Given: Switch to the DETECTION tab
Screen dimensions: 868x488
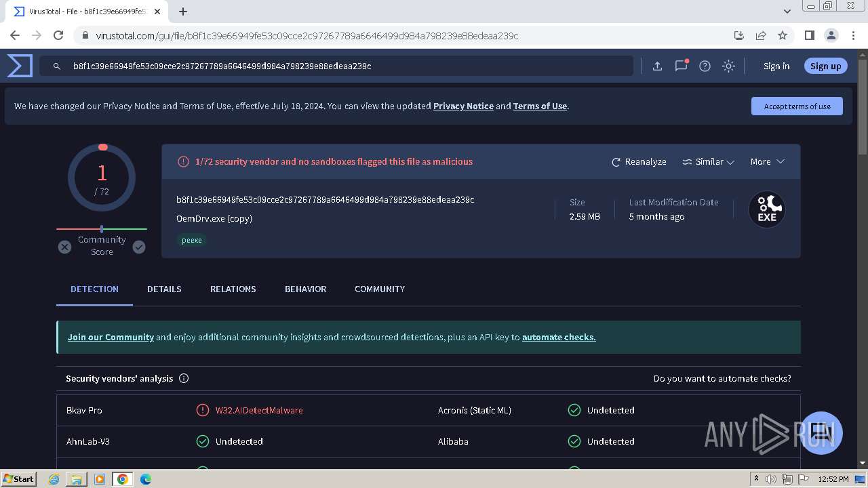Looking at the screenshot, I should click(x=94, y=289).
